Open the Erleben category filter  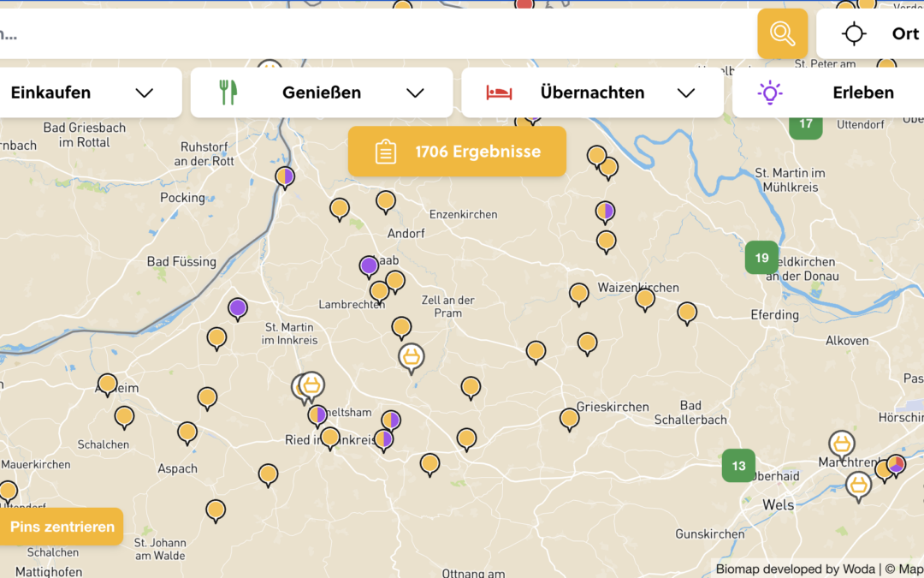[x=862, y=92]
